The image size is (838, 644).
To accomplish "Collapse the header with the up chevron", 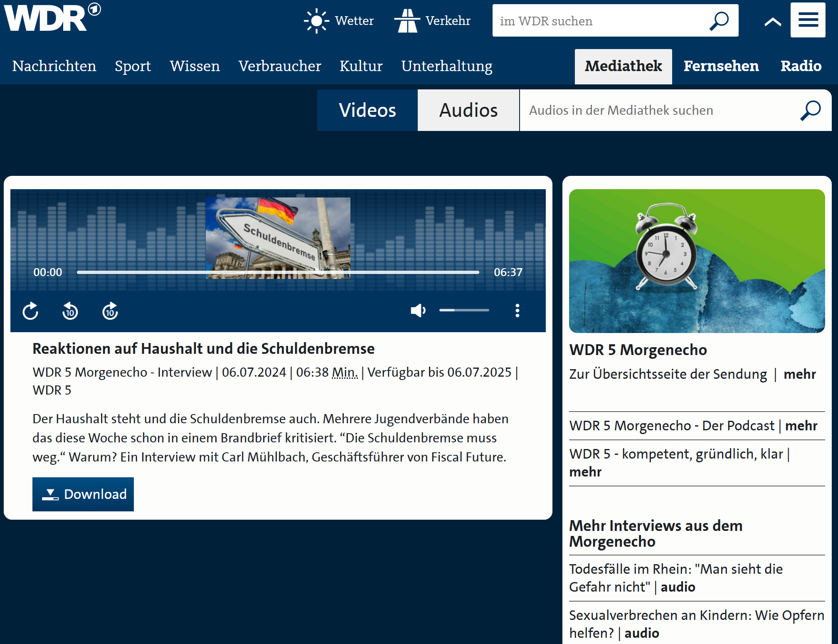I will pyautogui.click(x=772, y=22).
